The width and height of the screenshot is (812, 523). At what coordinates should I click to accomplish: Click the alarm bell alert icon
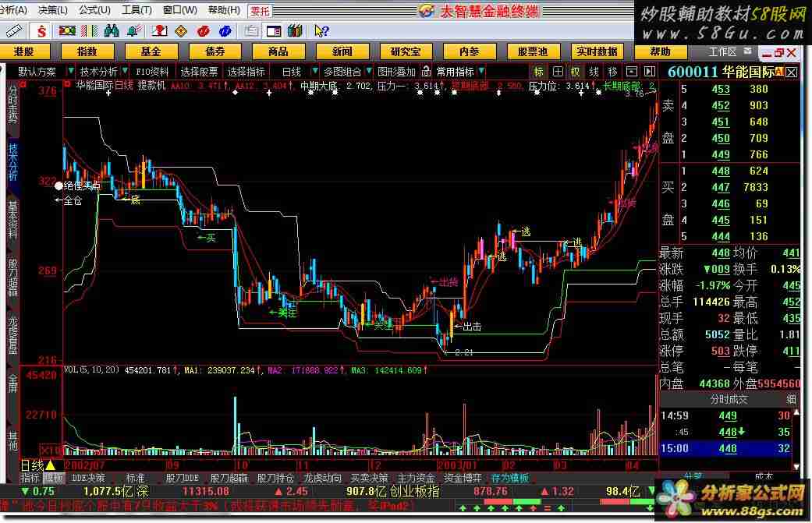pos(134,31)
